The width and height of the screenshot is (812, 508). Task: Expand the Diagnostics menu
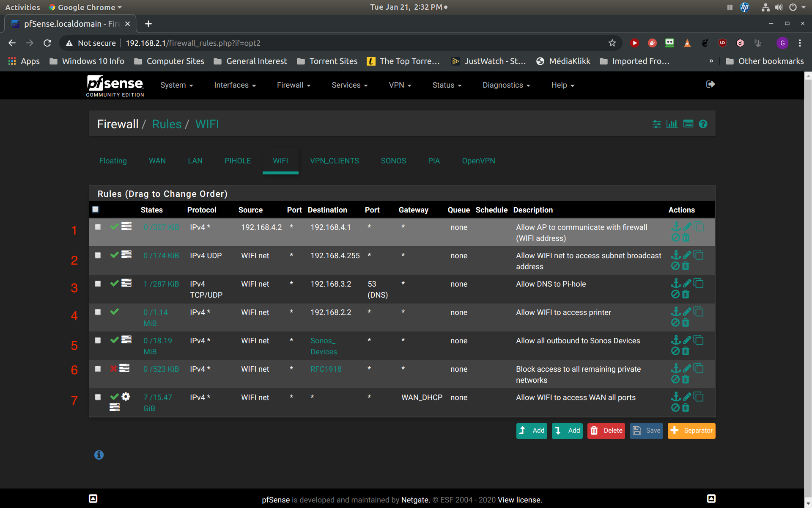(506, 85)
